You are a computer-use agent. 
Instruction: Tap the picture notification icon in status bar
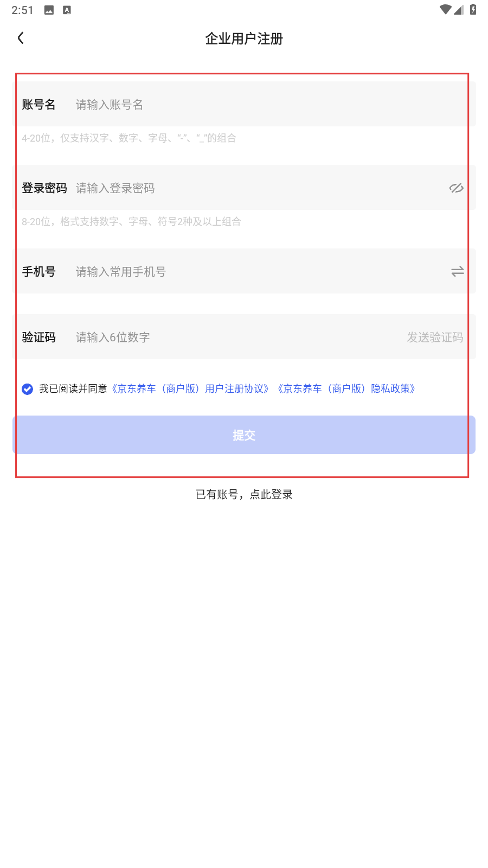pos(49,10)
